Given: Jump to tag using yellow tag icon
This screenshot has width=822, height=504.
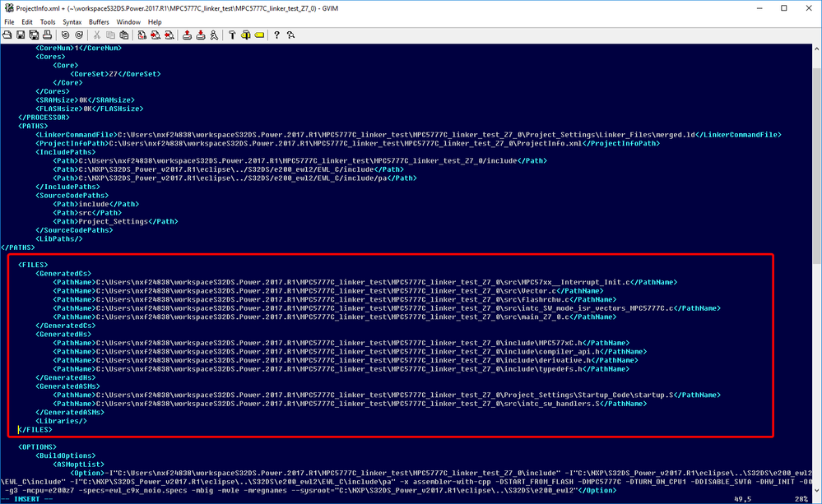Looking at the screenshot, I should coord(259,35).
